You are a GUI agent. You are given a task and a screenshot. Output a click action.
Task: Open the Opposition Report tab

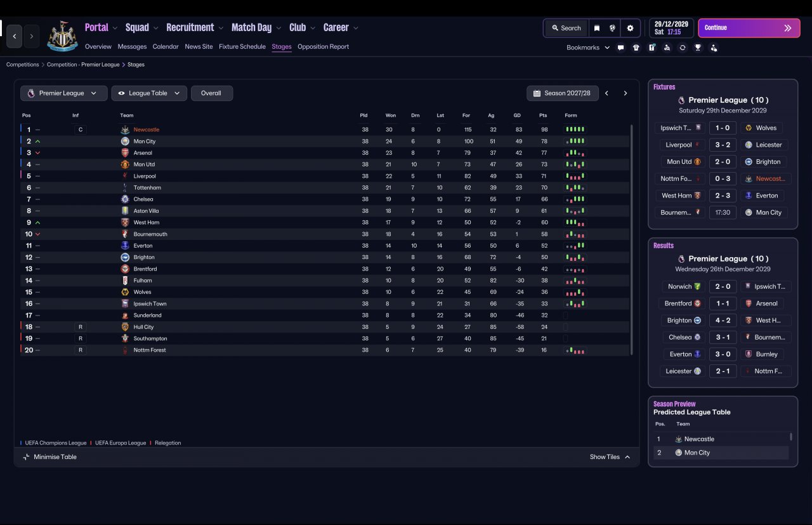(323, 47)
